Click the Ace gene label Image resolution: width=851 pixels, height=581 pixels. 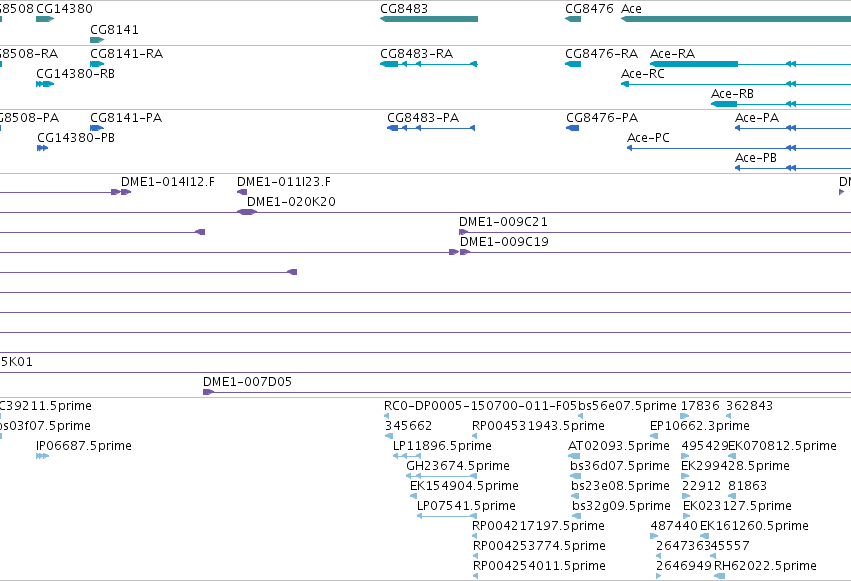coord(631,9)
